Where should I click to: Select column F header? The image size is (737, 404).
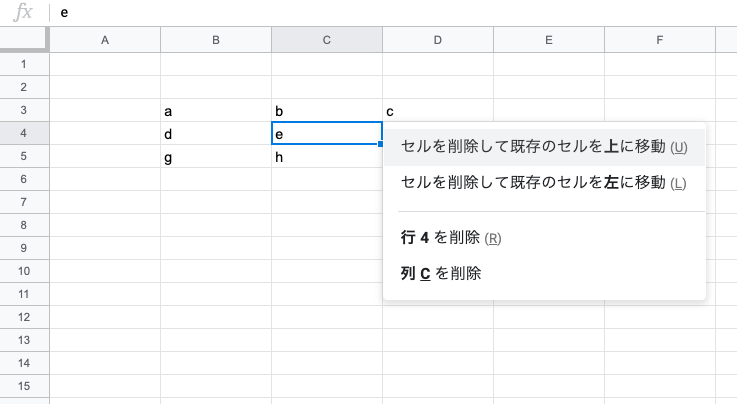point(659,40)
